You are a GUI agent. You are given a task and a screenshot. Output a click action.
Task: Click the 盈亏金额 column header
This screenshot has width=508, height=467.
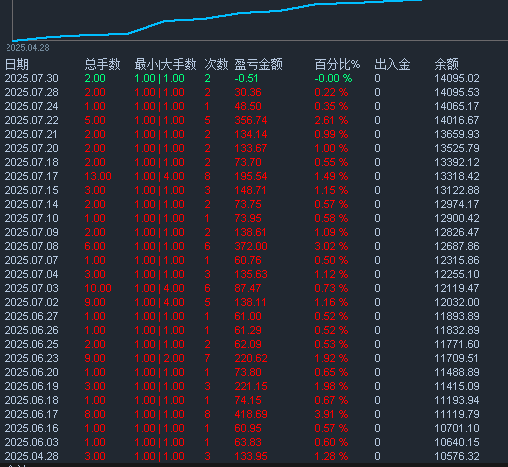pos(258,64)
